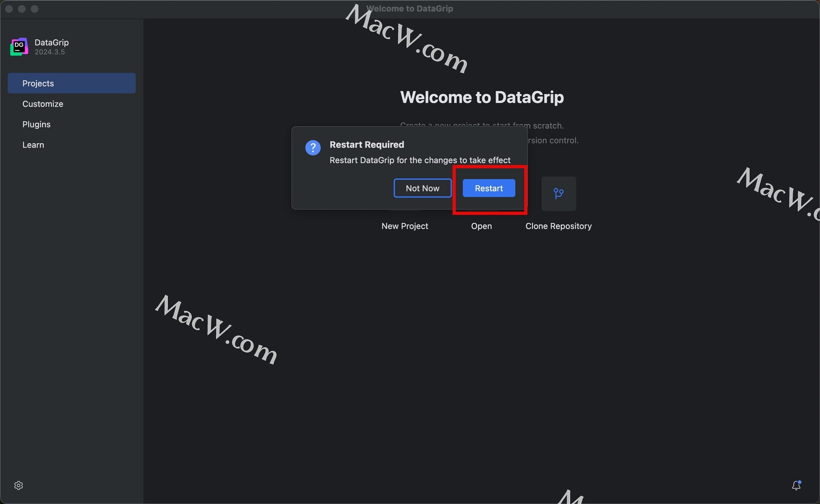Click the Welcome to DataGrip heading

pyautogui.click(x=482, y=97)
